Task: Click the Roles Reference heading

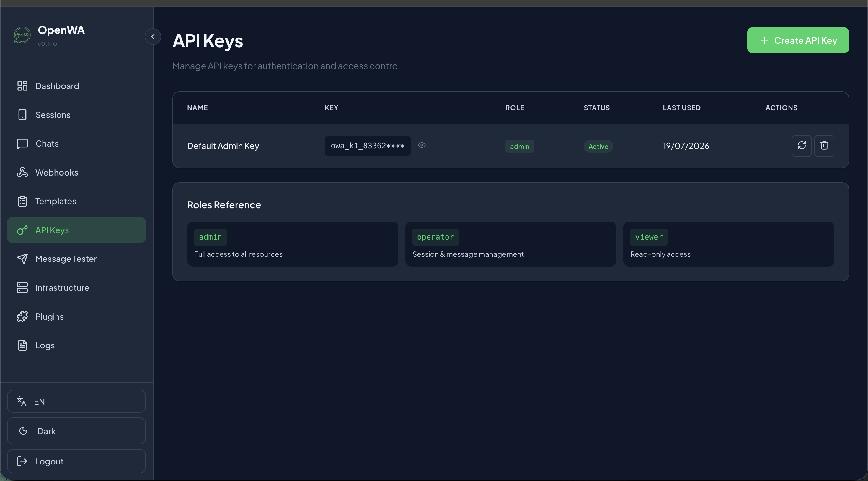Action: point(224,205)
